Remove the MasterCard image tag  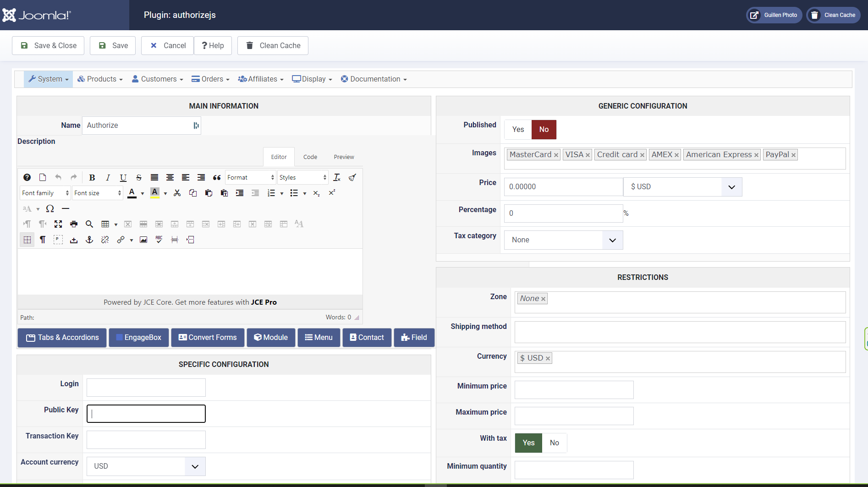point(556,155)
